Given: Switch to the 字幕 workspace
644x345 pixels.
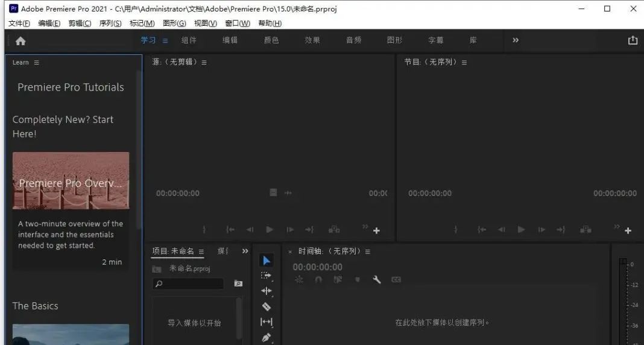Looking at the screenshot, I should click(x=436, y=40).
